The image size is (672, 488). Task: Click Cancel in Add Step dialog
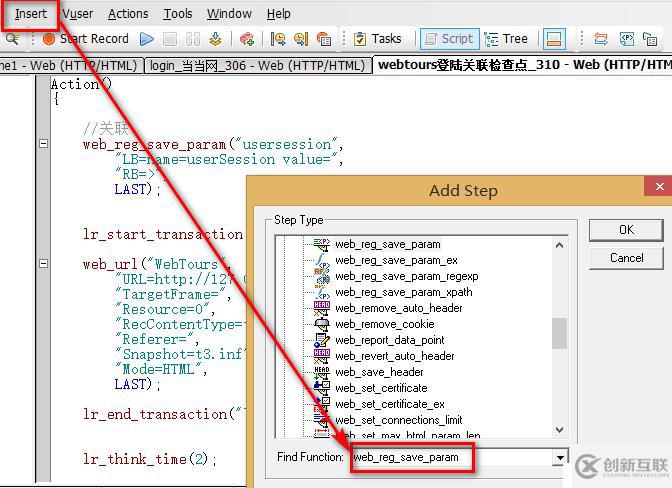[x=626, y=258]
